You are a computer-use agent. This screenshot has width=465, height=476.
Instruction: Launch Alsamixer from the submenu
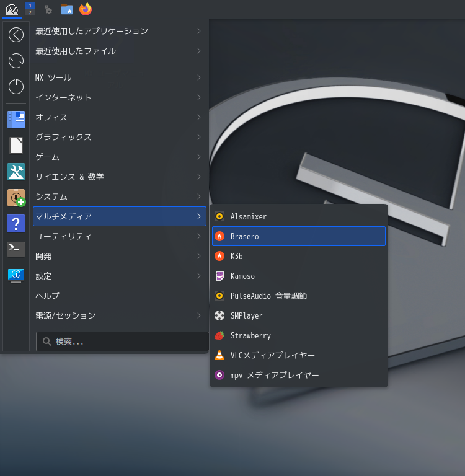click(299, 216)
